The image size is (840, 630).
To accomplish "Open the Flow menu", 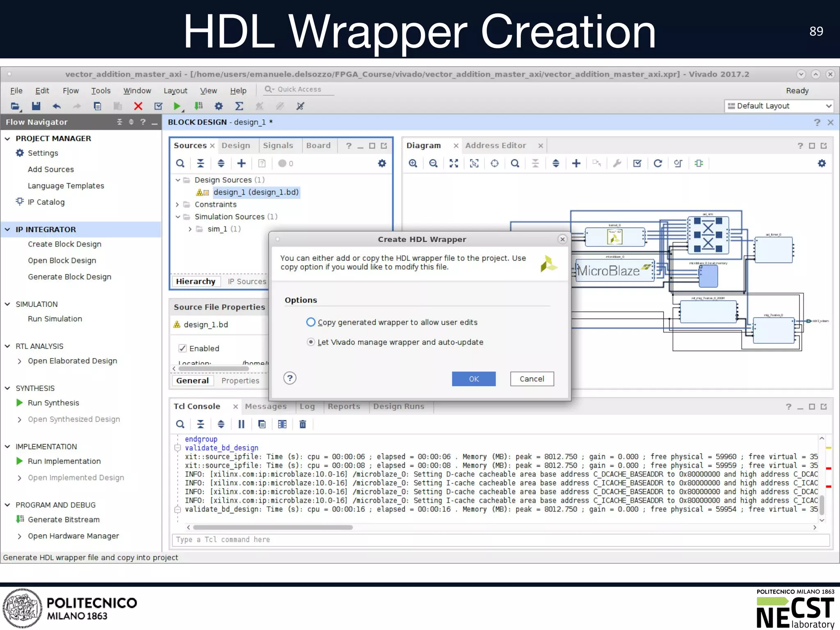I will coord(71,91).
